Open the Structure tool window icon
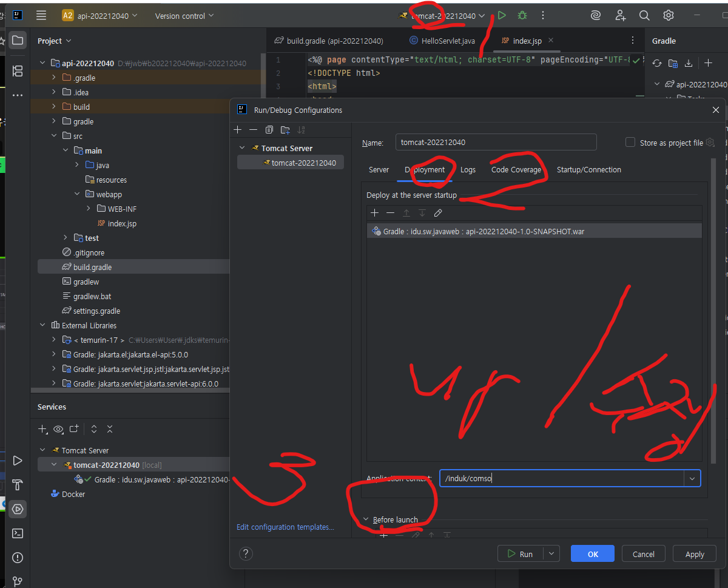Screen dimensions: 728x588 point(18,71)
